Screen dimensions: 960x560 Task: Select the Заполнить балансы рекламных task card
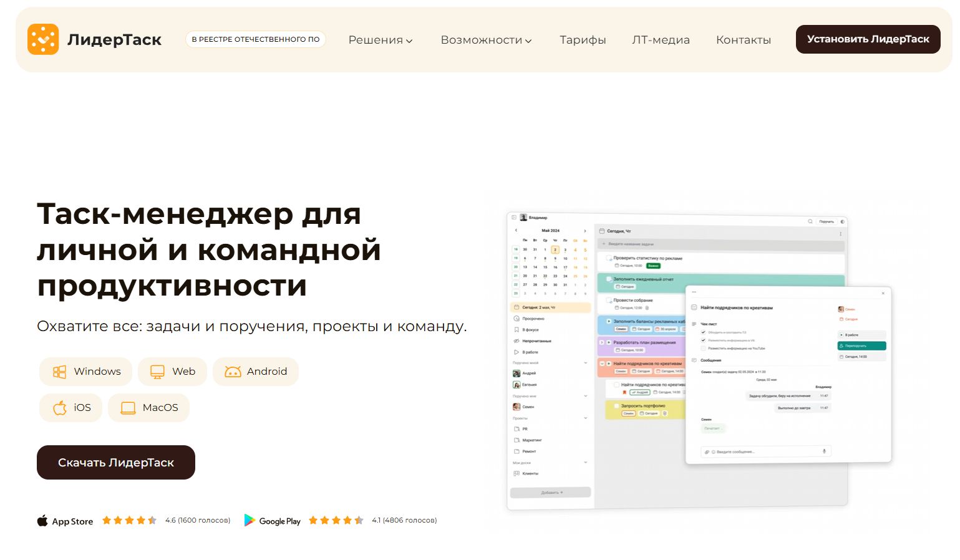coord(641,324)
